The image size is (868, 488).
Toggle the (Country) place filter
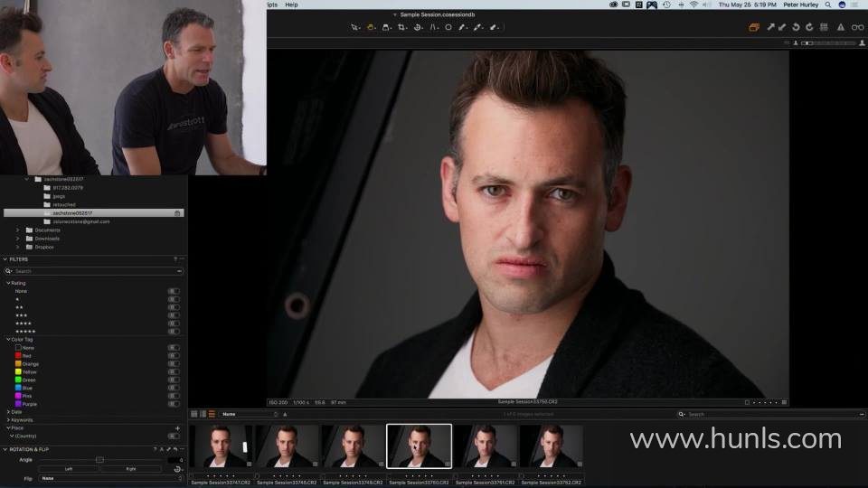(174, 436)
